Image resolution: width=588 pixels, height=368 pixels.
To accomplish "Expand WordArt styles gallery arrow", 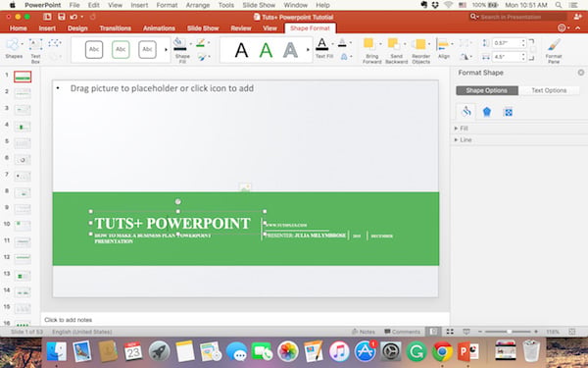I will (x=309, y=50).
